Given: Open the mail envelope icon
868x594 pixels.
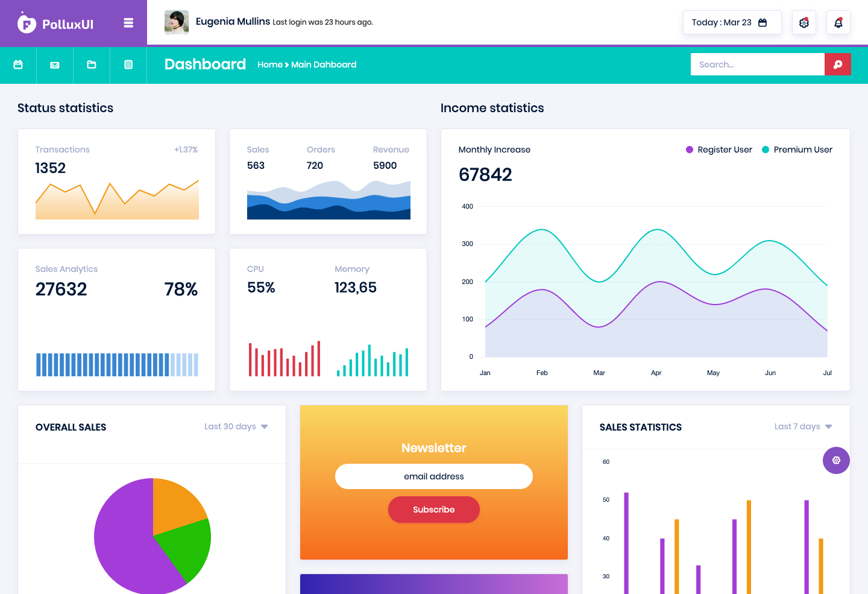Looking at the screenshot, I should pos(55,65).
